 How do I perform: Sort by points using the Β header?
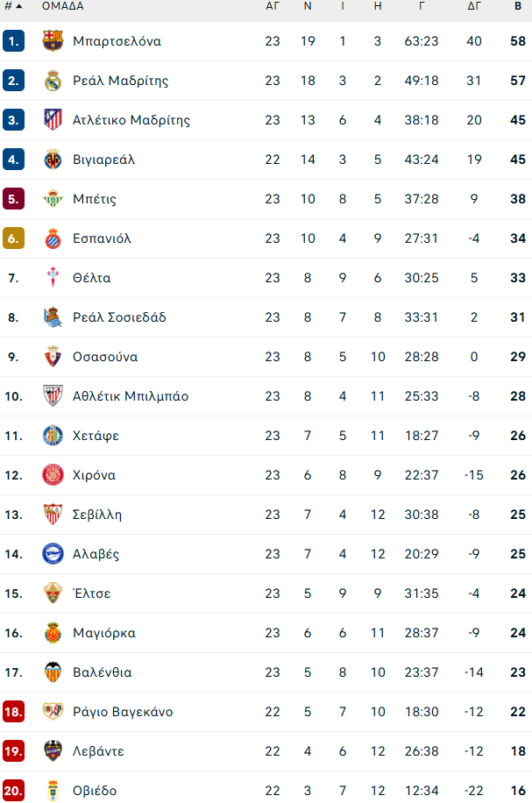(x=518, y=6)
